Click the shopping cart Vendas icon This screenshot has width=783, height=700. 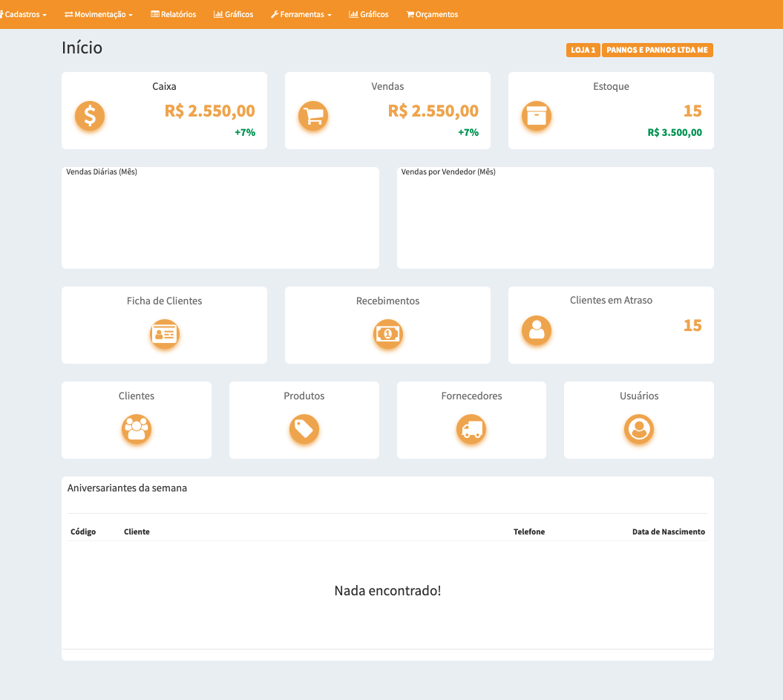pos(313,116)
